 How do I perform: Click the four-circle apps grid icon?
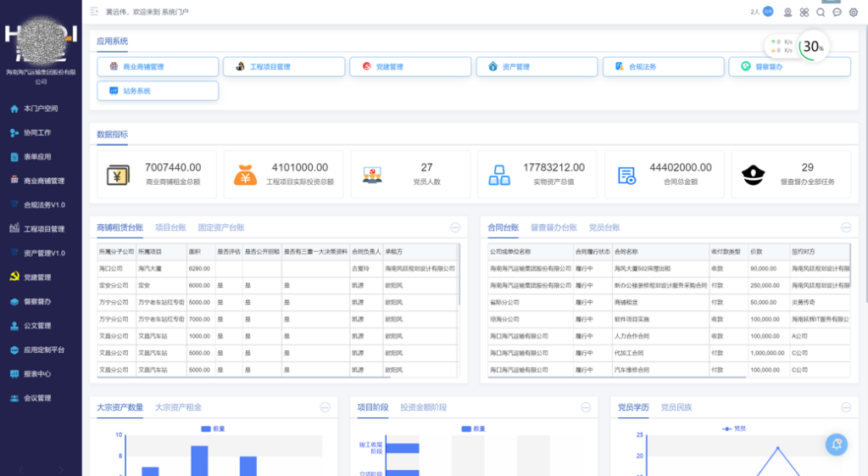(804, 12)
